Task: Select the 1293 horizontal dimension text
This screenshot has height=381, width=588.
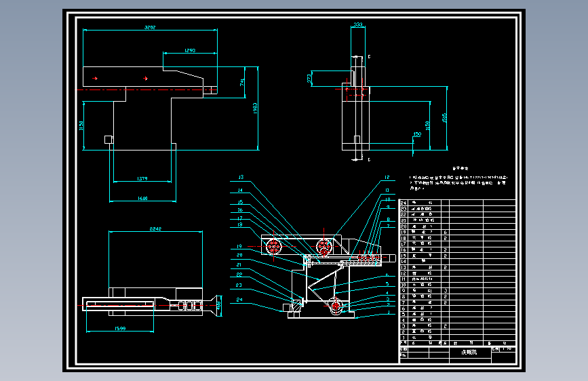Action: (190, 50)
